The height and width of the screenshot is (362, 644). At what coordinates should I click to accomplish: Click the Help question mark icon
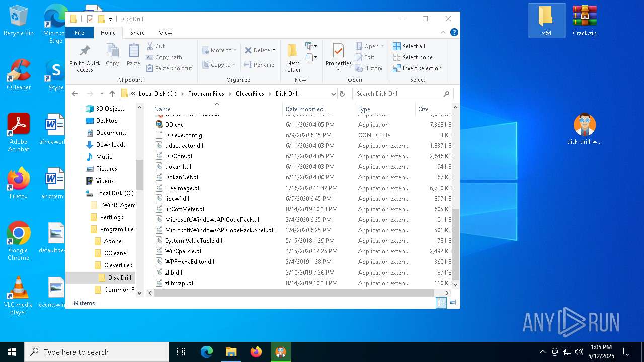pyautogui.click(x=454, y=32)
